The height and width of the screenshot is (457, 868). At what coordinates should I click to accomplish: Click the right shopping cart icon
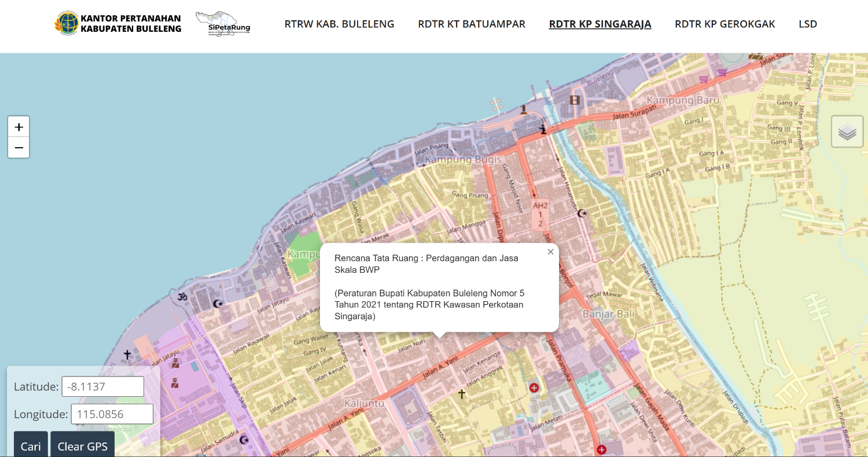click(722, 72)
